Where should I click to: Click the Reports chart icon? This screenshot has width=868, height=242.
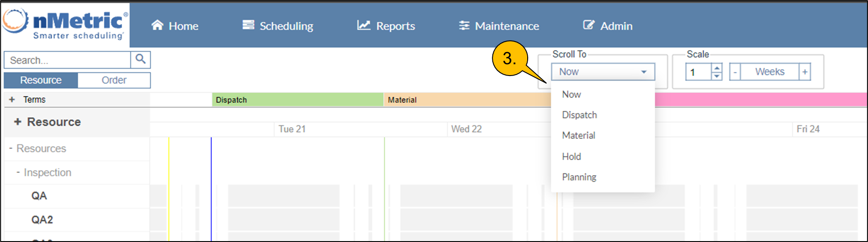click(363, 25)
